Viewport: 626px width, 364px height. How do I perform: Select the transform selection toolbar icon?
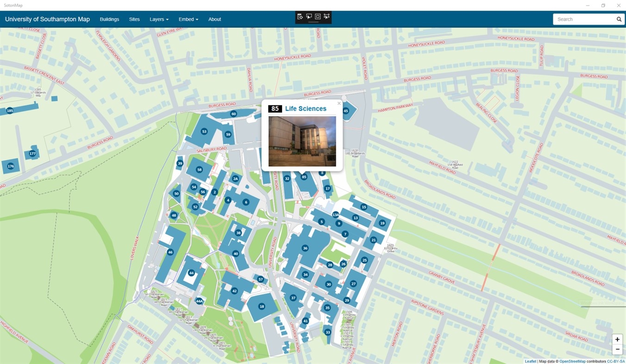tap(326, 16)
